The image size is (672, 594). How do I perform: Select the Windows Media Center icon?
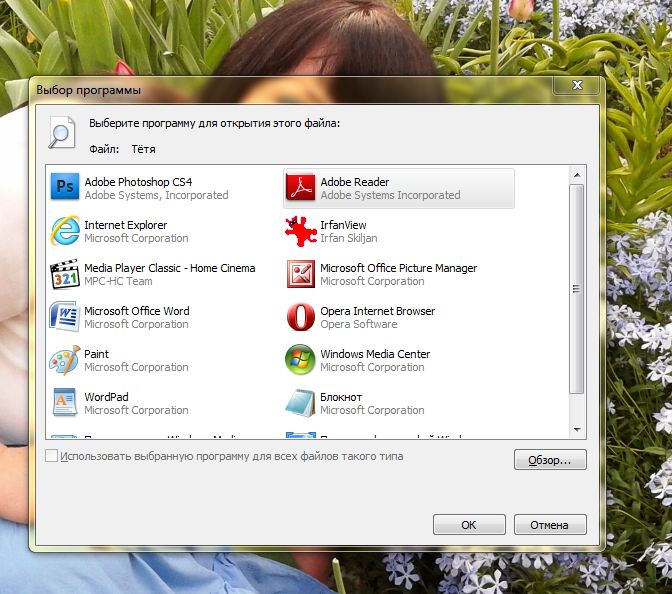(301, 360)
